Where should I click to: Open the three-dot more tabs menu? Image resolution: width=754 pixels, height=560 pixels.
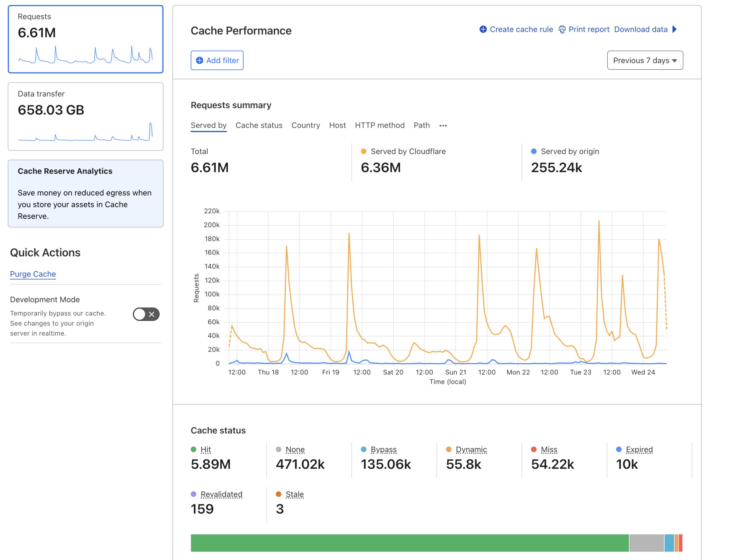pos(443,126)
